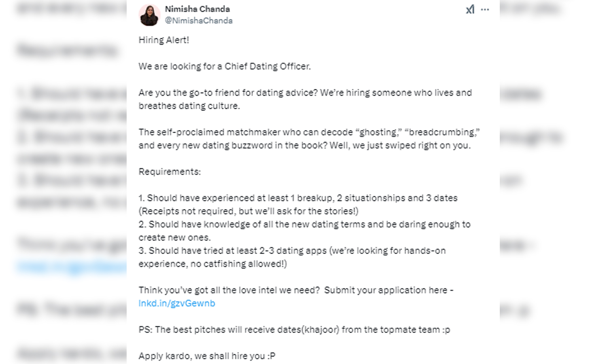Click requirement 3 about dating apps
607x364 pixels.
click(292, 251)
